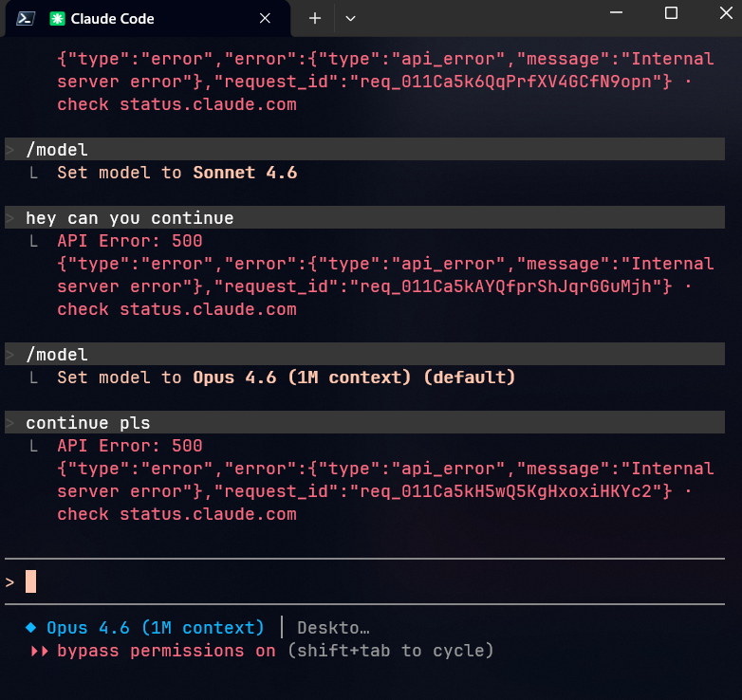The width and height of the screenshot is (742, 700).
Task: Click the truncated Deskto… status entry
Action: click(333, 628)
